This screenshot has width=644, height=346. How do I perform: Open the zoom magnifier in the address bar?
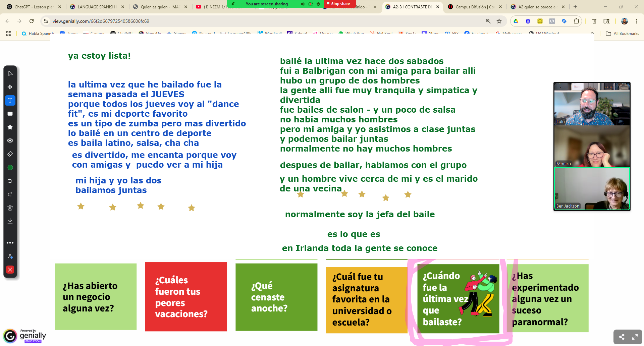tap(488, 21)
